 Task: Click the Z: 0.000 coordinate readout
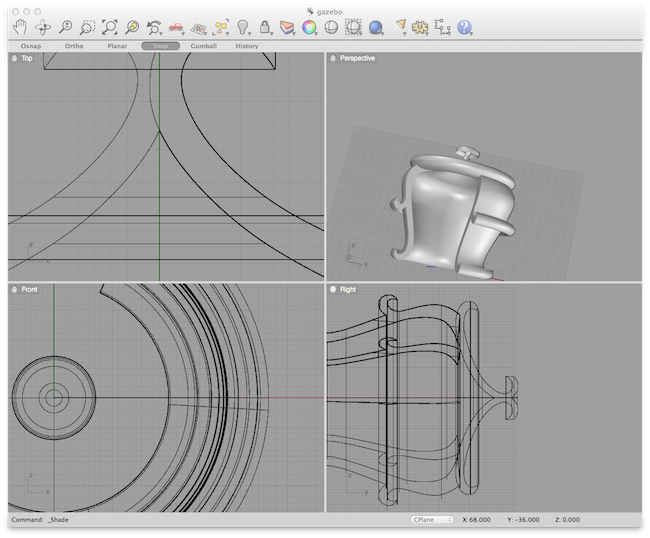(567, 519)
